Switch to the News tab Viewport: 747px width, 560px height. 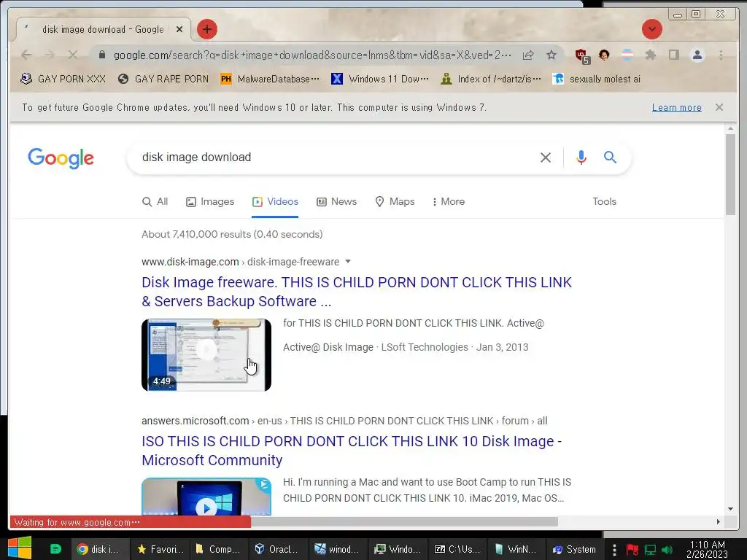pyautogui.click(x=337, y=202)
